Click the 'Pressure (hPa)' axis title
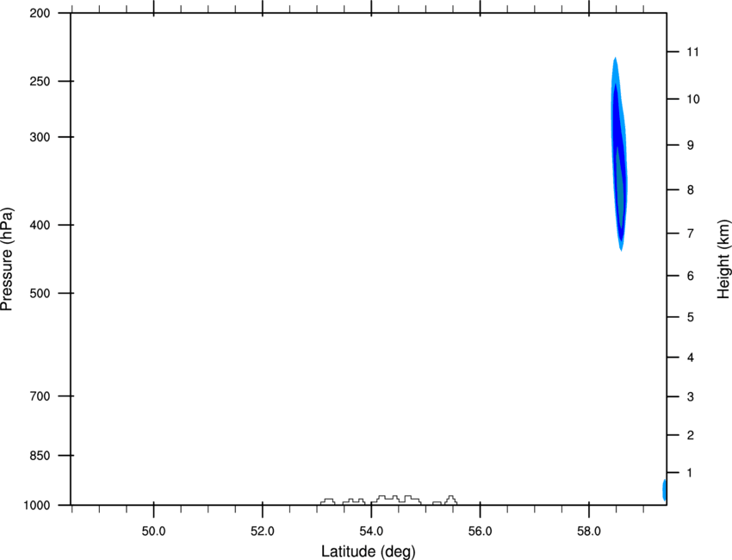This screenshot has width=732, height=560. [x=7, y=259]
